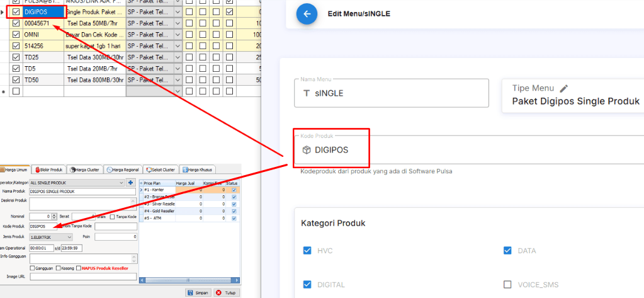
Task: Click the Tutup button
Action: 225,293
